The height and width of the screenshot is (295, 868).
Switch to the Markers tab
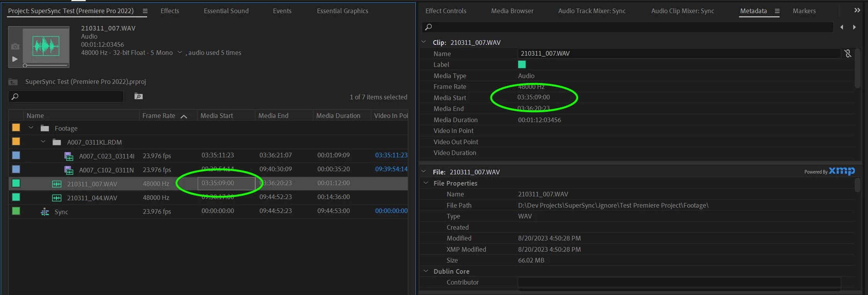click(804, 11)
